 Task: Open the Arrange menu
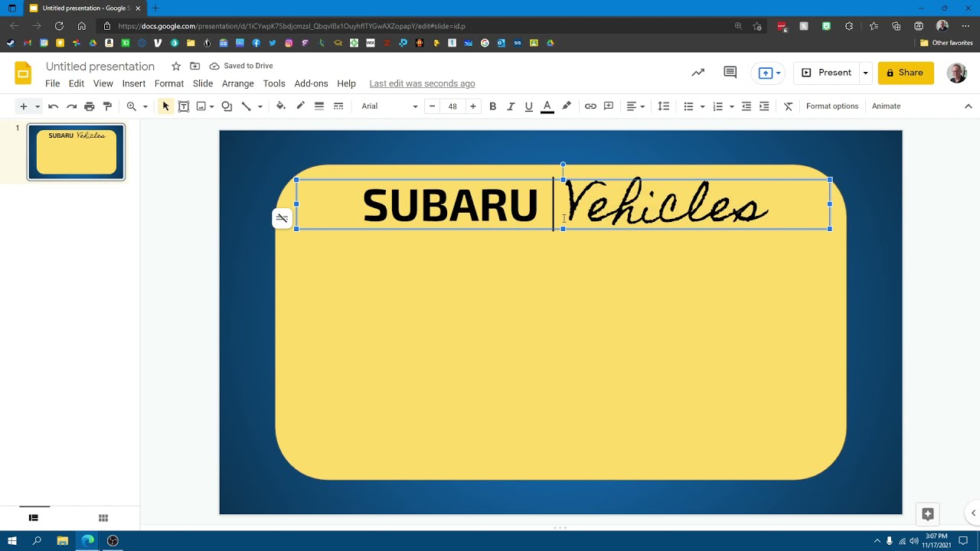click(x=238, y=83)
